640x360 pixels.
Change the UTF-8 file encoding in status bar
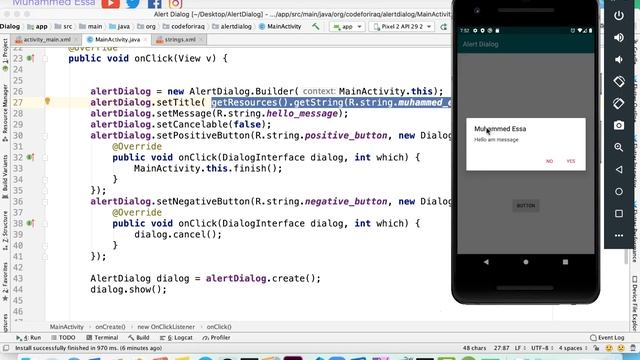pos(542,348)
